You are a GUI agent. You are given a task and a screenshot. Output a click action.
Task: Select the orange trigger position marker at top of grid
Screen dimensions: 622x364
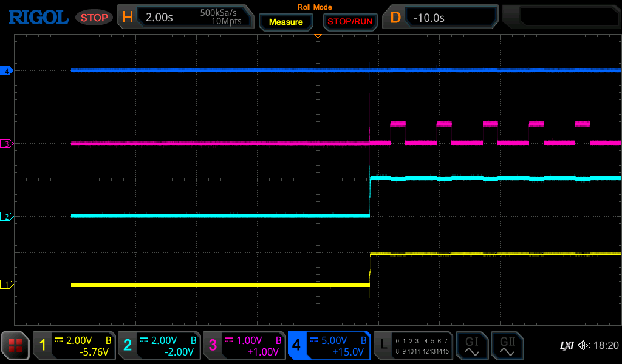(x=318, y=36)
